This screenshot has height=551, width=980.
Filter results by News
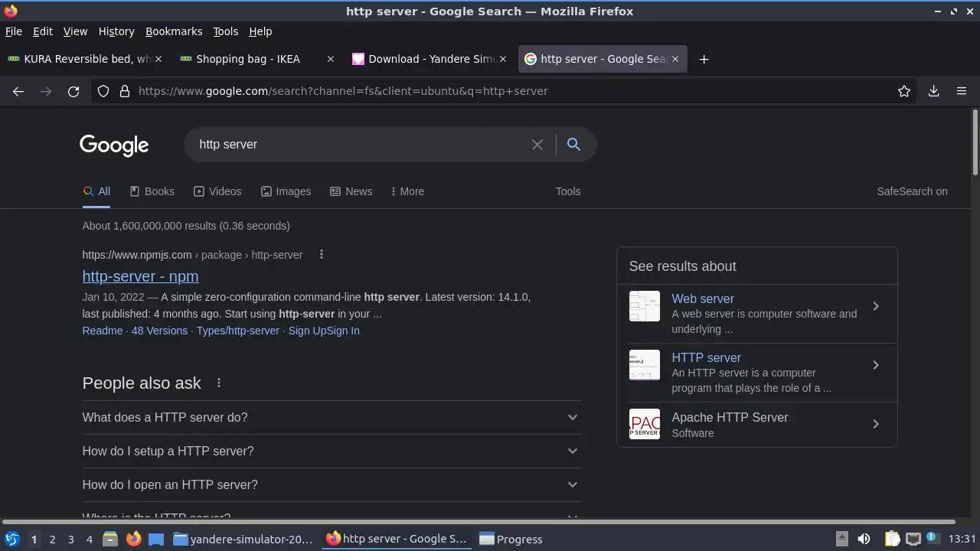click(351, 191)
